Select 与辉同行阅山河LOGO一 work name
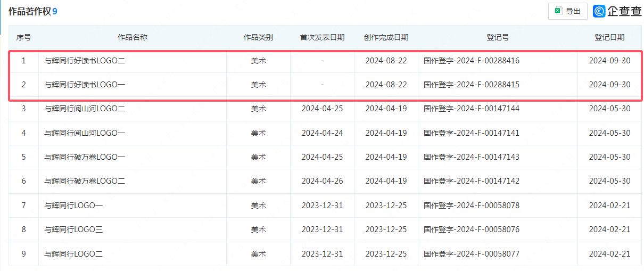This screenshot has width=644, height=271. point(85,133)
